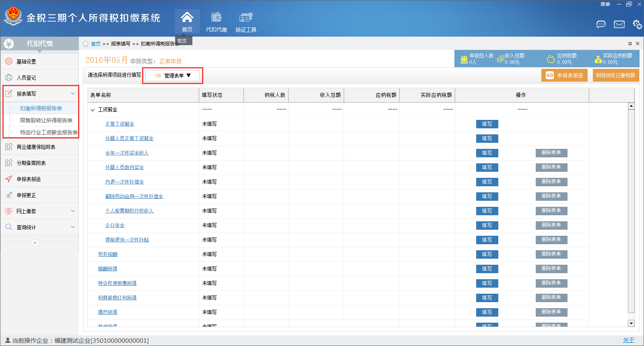Open the settings gears icon
Image resolution: width=644 pixels, height=346 pixels.
(x=637, y=25)
